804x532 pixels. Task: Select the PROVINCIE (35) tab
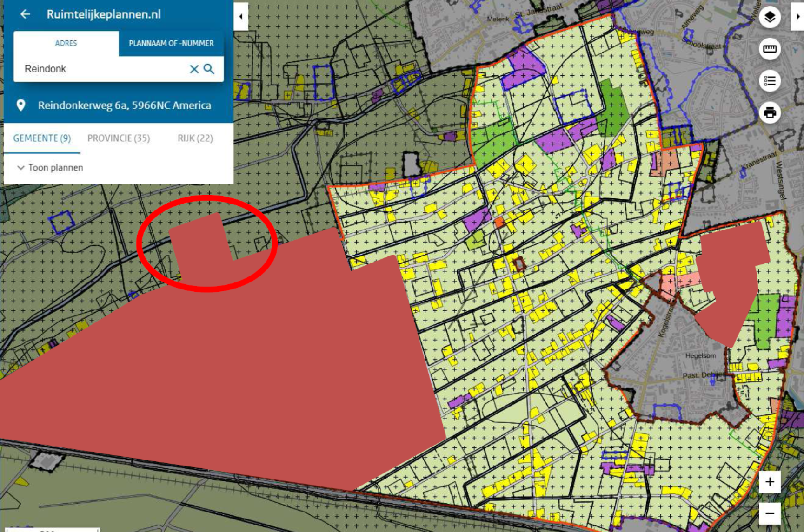pyautogui.click(x=119, y=138)
